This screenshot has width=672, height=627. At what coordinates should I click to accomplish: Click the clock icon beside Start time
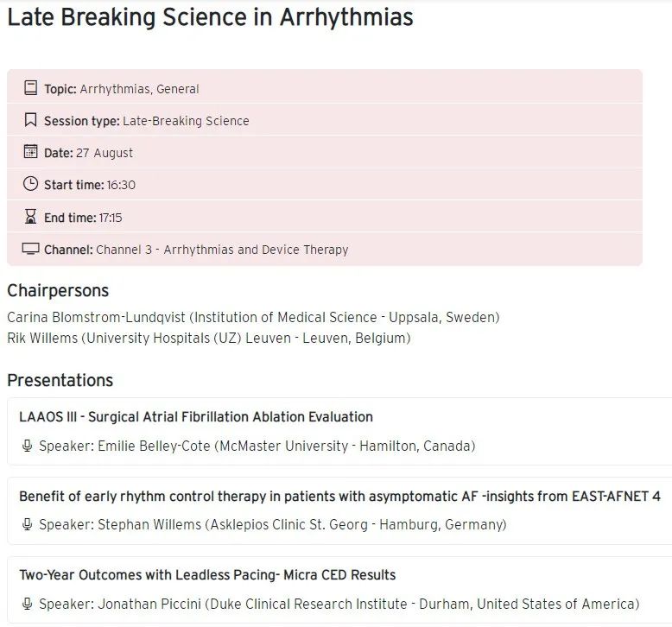[31, 184]
